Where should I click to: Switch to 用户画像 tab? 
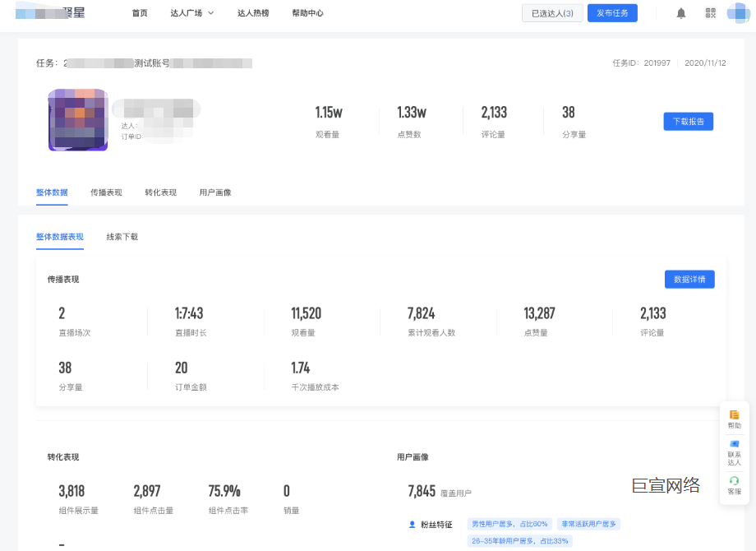(x=215, y=192)
